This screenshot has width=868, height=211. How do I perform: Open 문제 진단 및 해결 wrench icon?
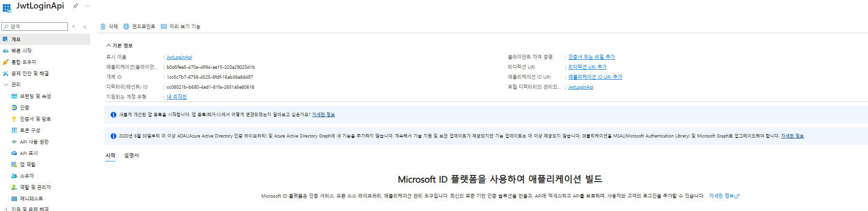(x=6, y=73)
